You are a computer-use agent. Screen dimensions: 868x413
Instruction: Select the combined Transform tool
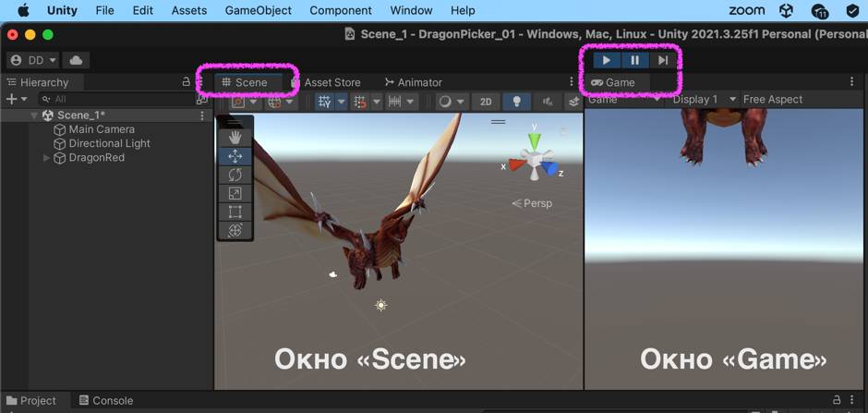pyautogui.click(x=235, y=230)
